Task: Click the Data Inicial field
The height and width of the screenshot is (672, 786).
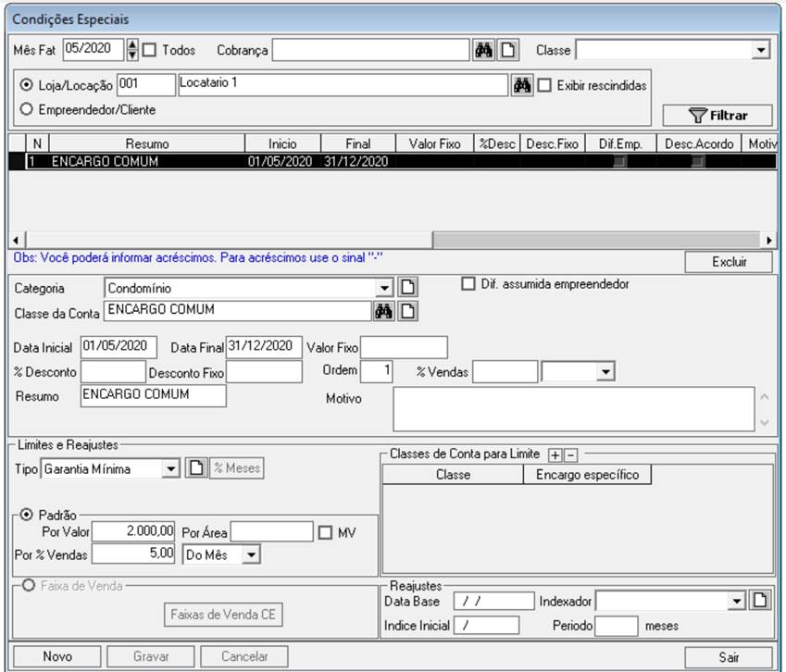Action: 119,347
